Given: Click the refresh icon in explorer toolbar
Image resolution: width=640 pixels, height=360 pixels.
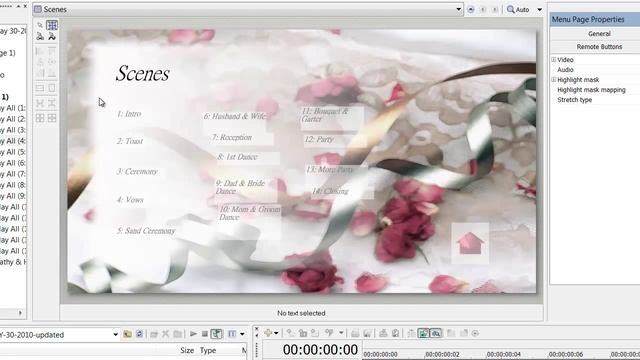Looking at the screenshot, I should (139, 334).
